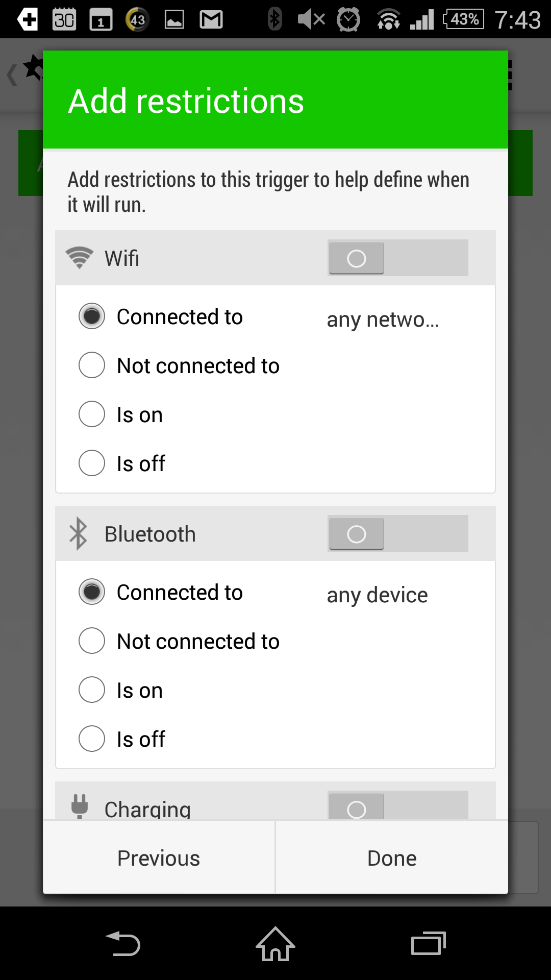The height and width of the screenshot is (980, 551).
Task: Tap the Charging plug icon
Action: coord(79,806)
